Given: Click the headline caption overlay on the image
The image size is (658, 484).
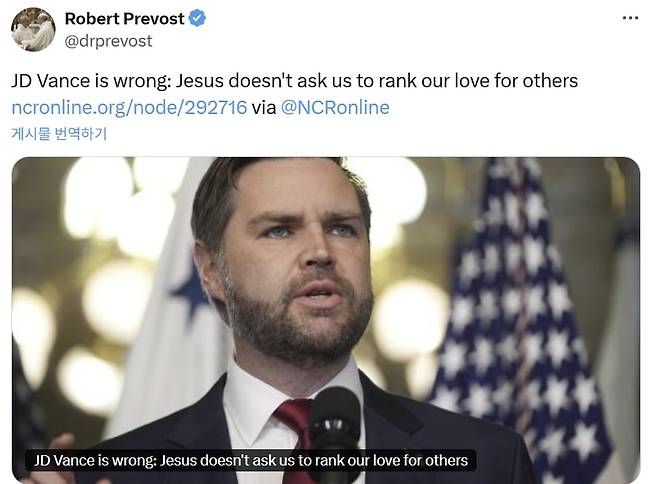Looking at the screenshot, I should [x=251, y=460].
